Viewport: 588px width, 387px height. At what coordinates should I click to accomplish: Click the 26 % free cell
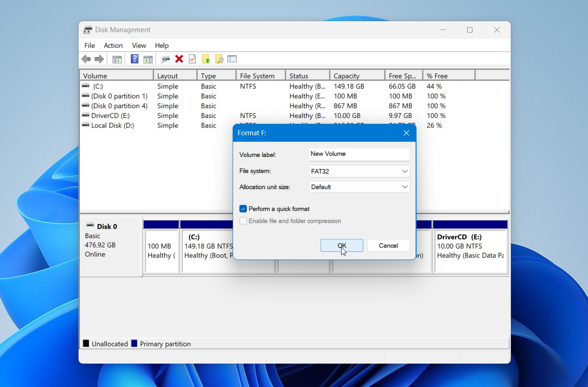point(434,125)
